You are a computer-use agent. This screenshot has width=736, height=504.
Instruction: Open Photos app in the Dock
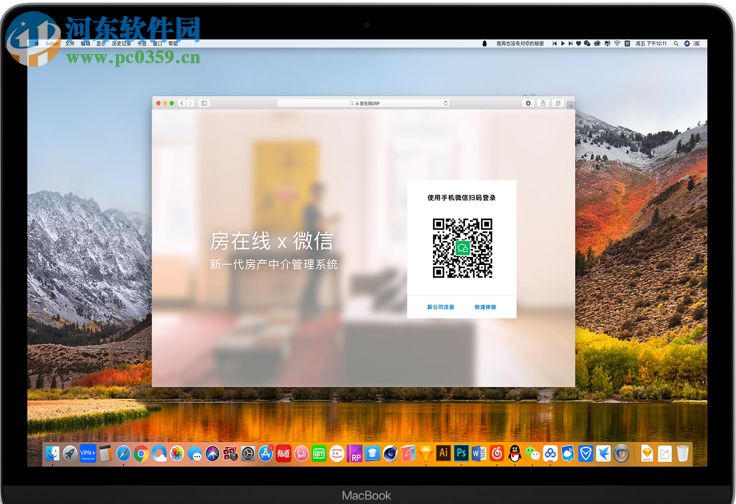pyautogui.click(x=177, y=454)
